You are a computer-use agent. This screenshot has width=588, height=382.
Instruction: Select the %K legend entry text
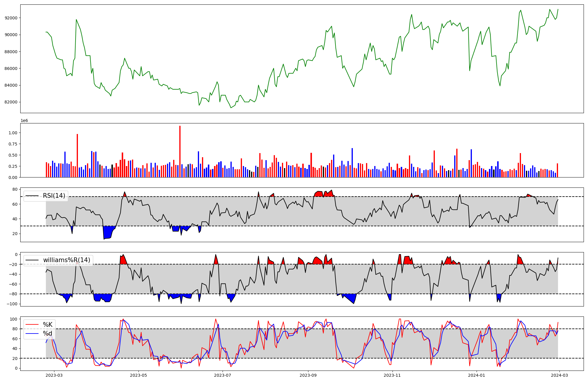click(x=48, y=324)
